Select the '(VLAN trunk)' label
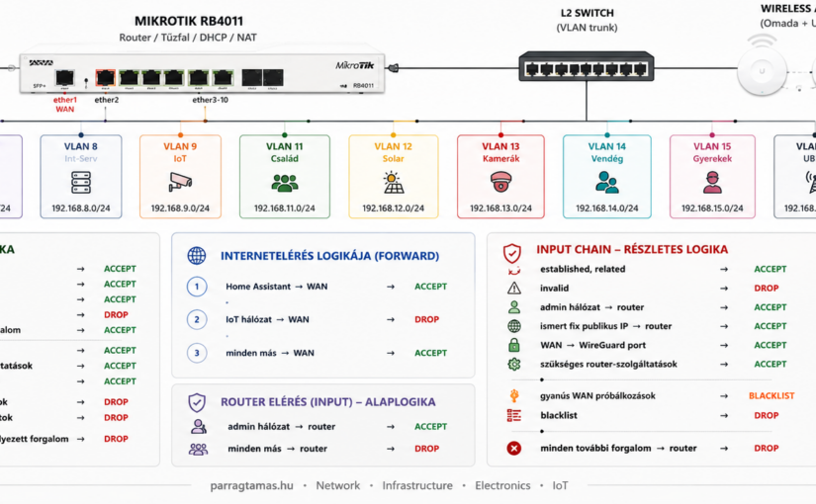816x504 pixels. point(587,28)
